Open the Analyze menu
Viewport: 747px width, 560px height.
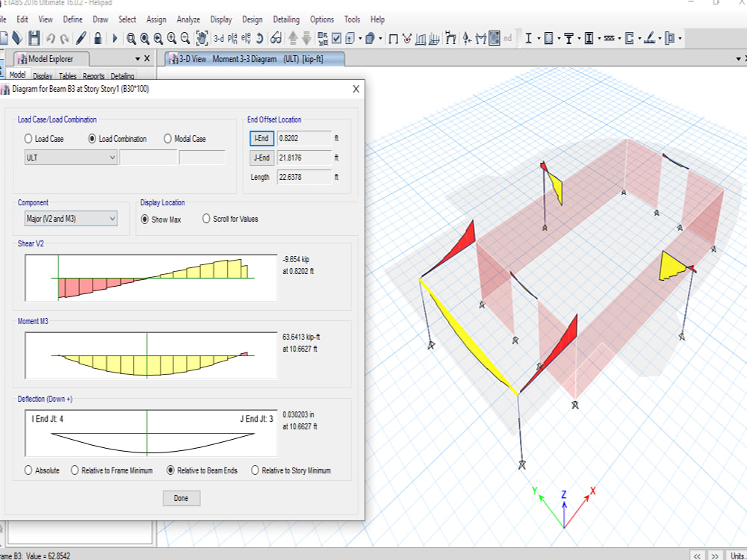click(x=188, y=19)
